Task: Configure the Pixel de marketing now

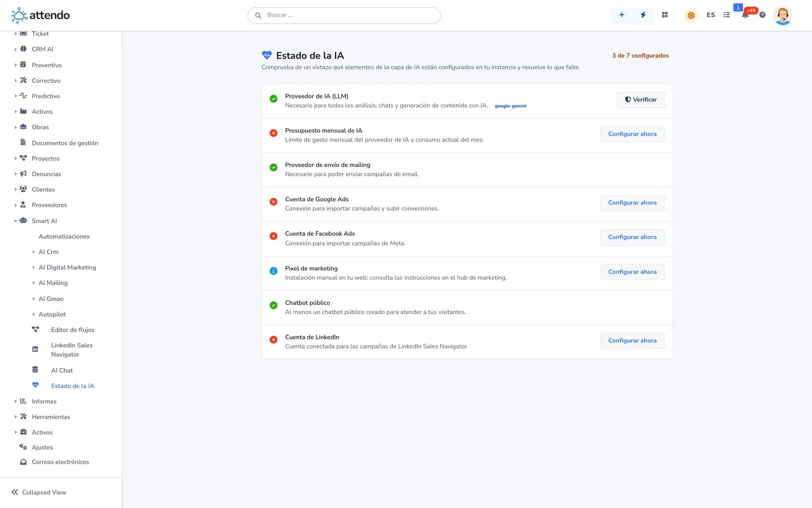Action: 632,272
